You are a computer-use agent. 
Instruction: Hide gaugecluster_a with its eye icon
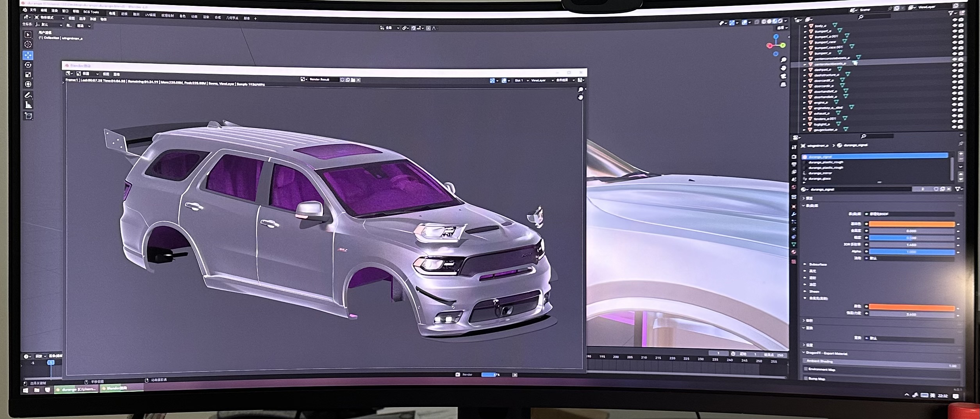point(955,127)
